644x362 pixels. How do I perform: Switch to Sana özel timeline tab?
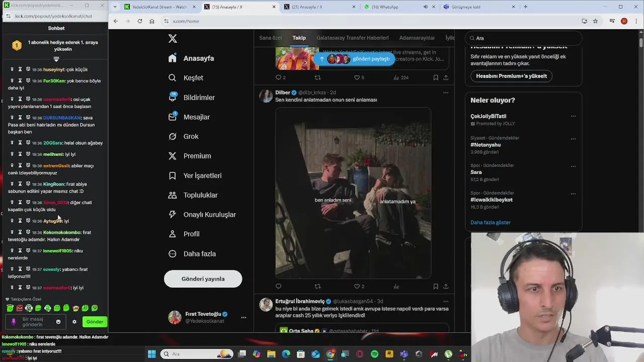(270, 38)
